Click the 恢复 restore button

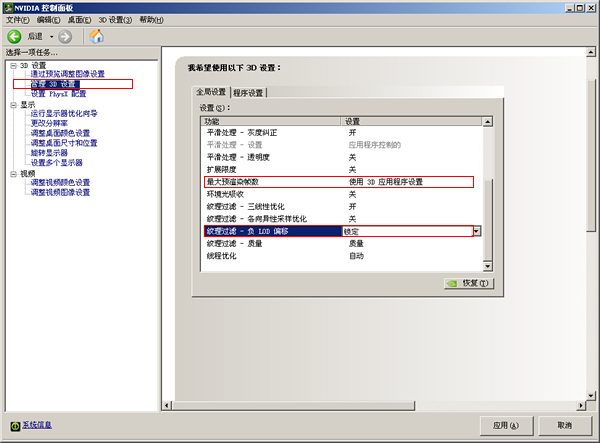click(468, 283)
